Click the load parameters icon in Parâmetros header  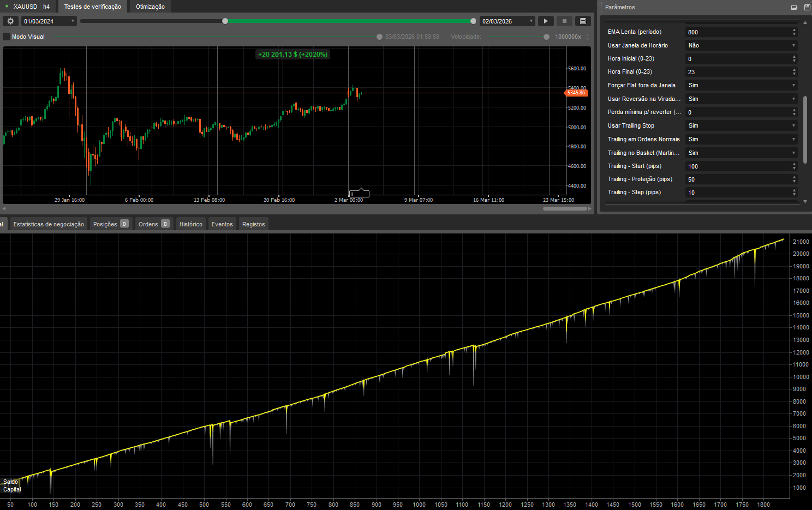click(x=794, y=8)
